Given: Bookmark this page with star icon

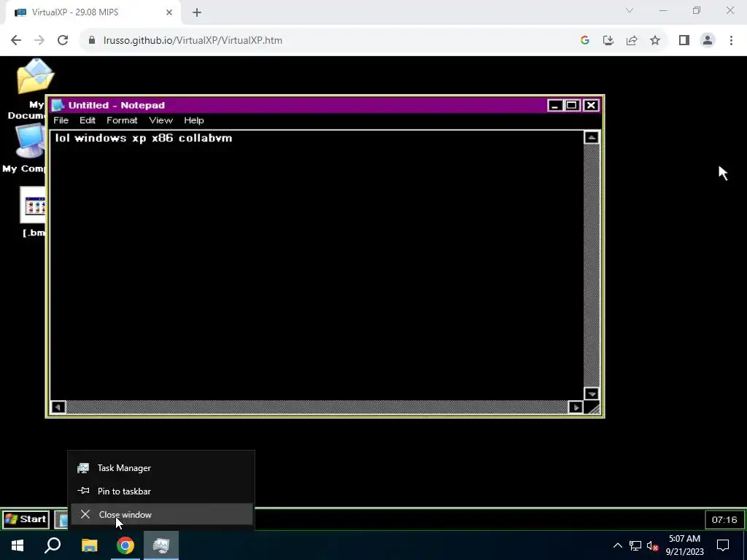Looking at the screenshot, I should coord(655,41).
